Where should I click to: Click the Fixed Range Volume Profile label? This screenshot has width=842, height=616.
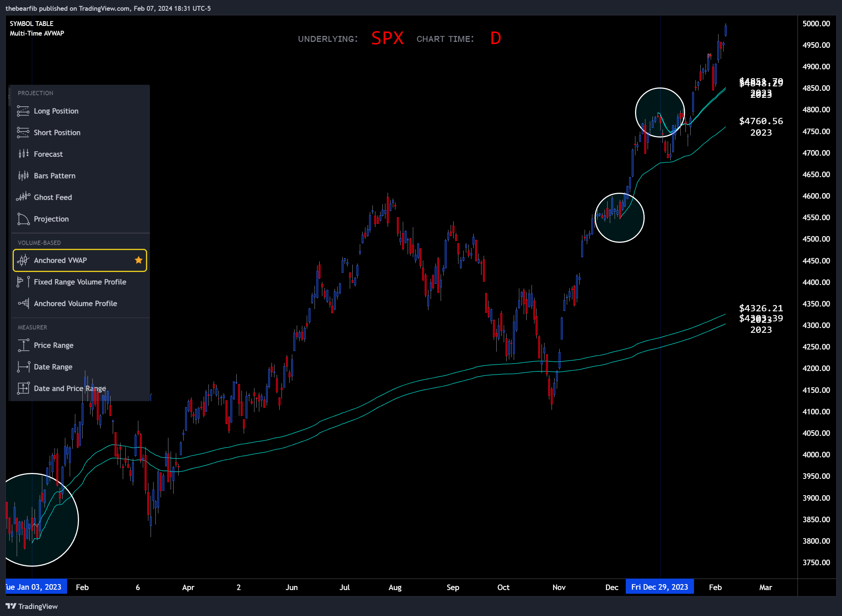click(x=80, y=282)
